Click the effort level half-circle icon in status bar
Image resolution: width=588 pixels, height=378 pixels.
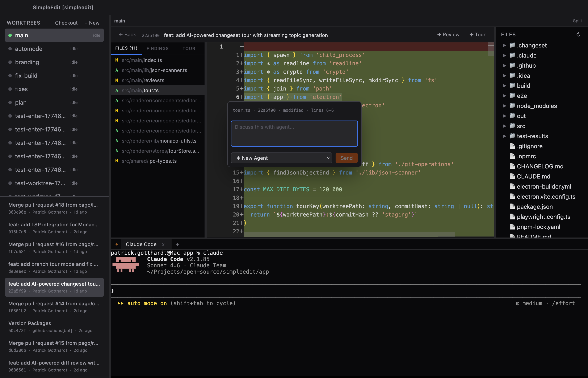[x=518, y=303]
